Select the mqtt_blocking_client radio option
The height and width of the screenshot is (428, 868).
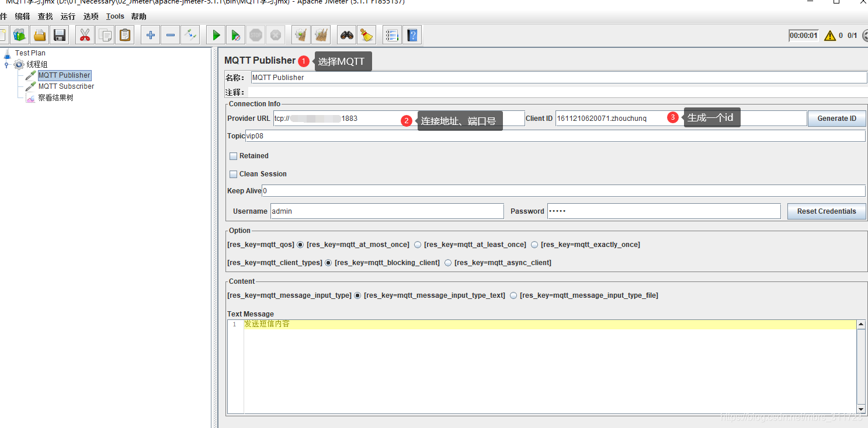click(328, 263)
